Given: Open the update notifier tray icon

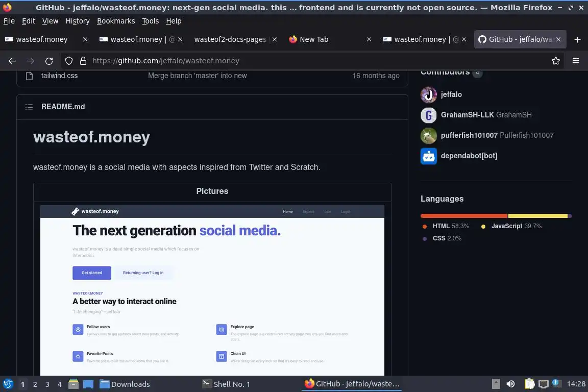Looking at the screenshot, I should click(556, 383).
